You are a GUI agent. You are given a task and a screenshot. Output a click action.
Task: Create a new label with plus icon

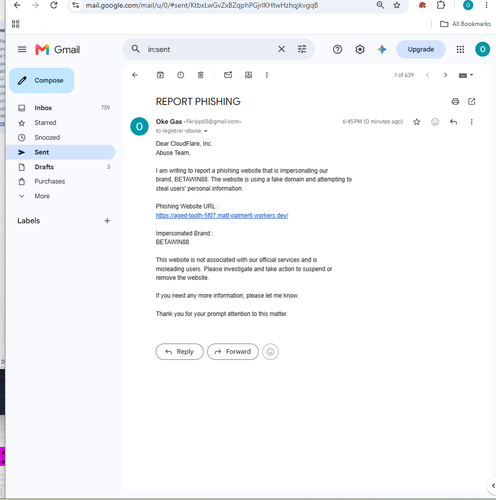(x=107, y=221)
